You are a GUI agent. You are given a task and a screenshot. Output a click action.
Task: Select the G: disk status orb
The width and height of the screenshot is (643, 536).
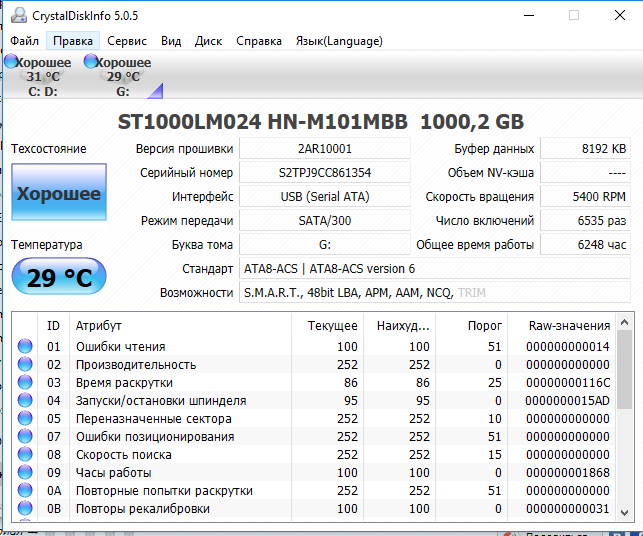[91, 62]
